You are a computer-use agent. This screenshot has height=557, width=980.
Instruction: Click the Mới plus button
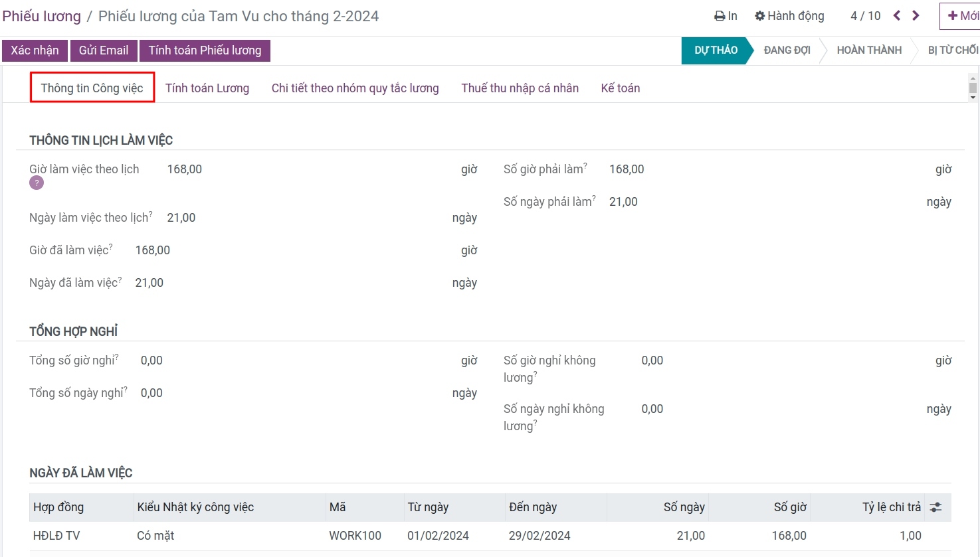[x=962, y=16]
